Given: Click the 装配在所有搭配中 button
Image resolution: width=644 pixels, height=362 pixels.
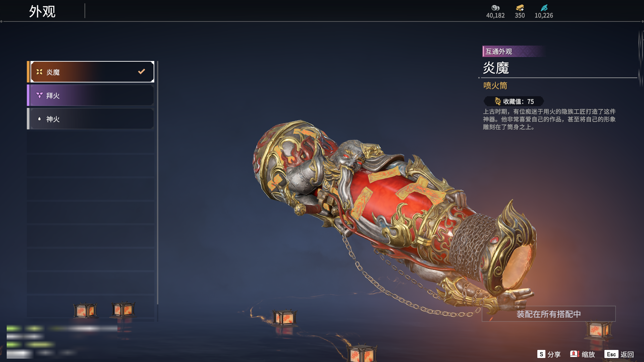Looking at the screenshot, I should pyautogui.click(x=549, y=314).
